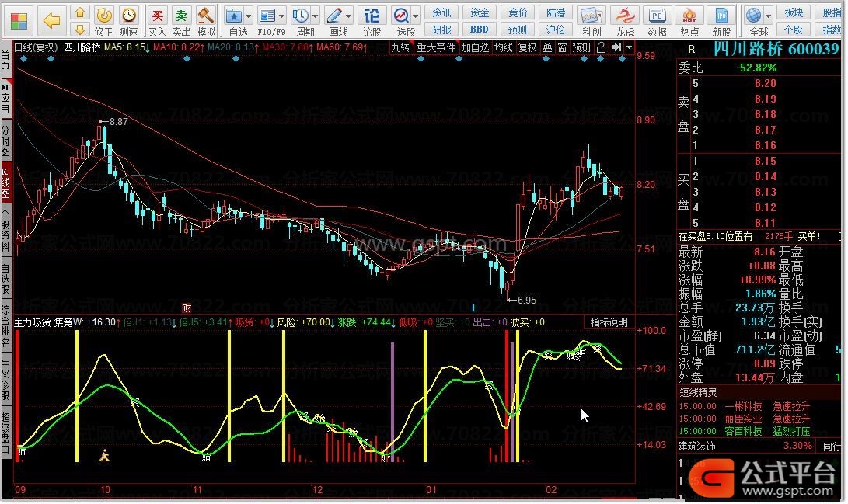The image size is (848, 504).
Task: Switch to the 首页 sidebar tab
Action: 5,60
